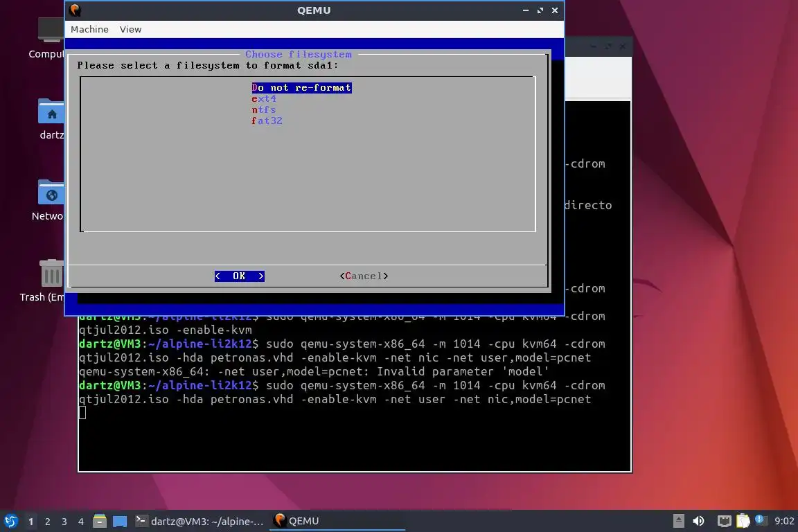Open the clipboard manager tray icon
Screen dimensions: 798x532
pos(743,521)
